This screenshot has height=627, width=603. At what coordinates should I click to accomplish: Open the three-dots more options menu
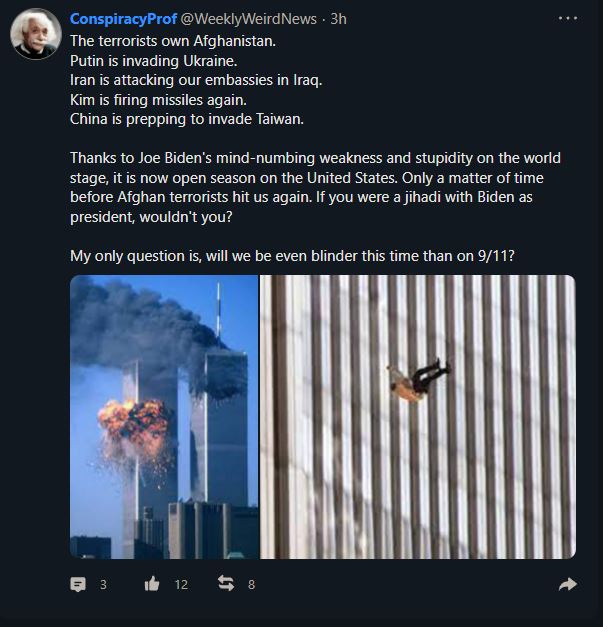[x=568, y=18]
